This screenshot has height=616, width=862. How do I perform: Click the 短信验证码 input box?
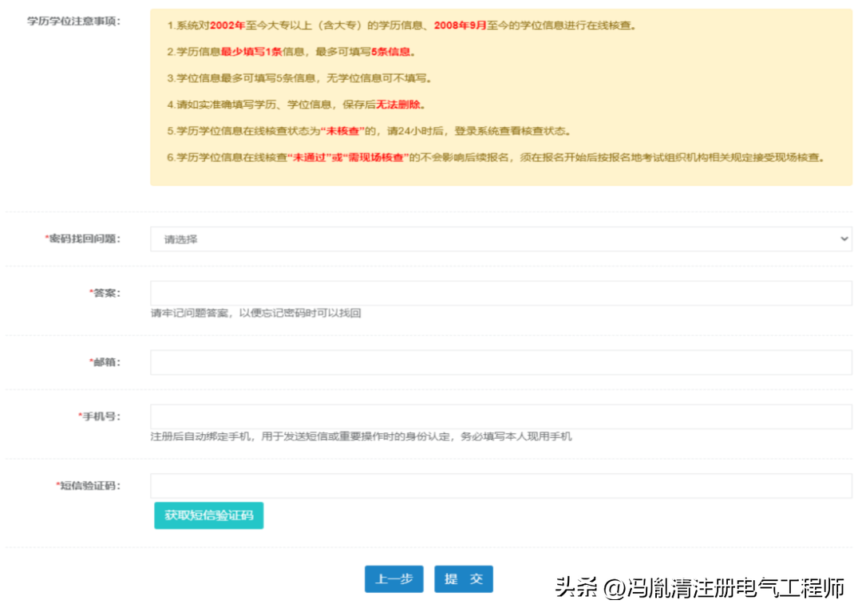(x=500, y=485)
